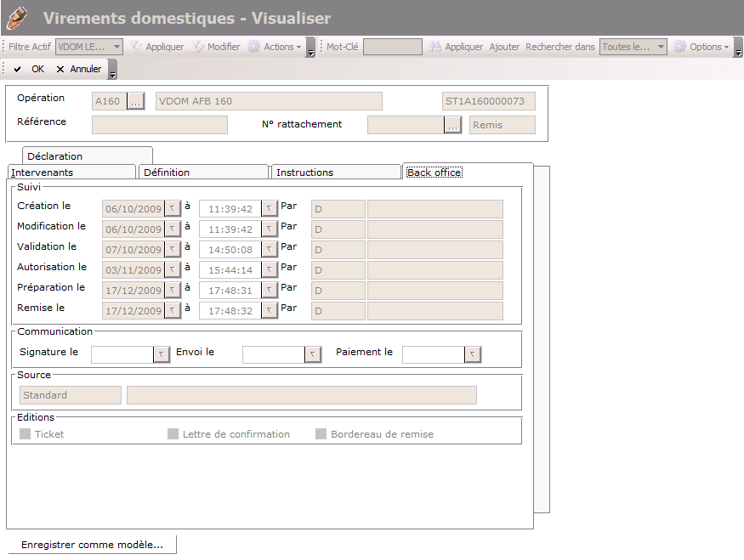The width and height of the screenshot is (744, 560).
Task: Click the Modifier filter icon
Action: (198, 48)
